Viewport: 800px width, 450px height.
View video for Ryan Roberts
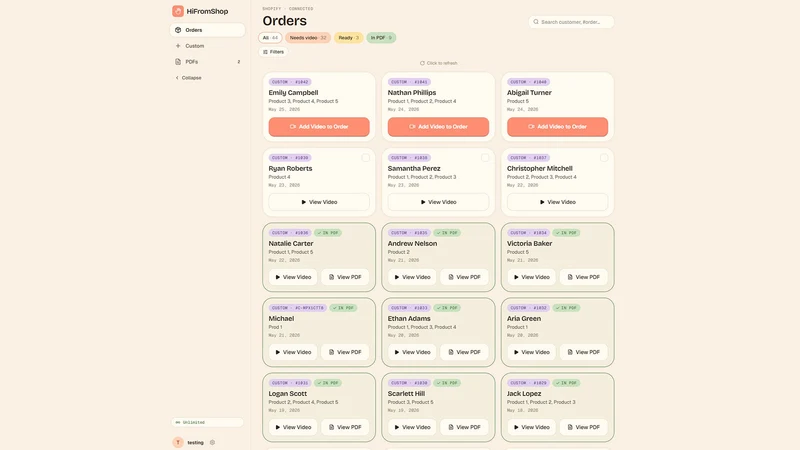[319, 202]
